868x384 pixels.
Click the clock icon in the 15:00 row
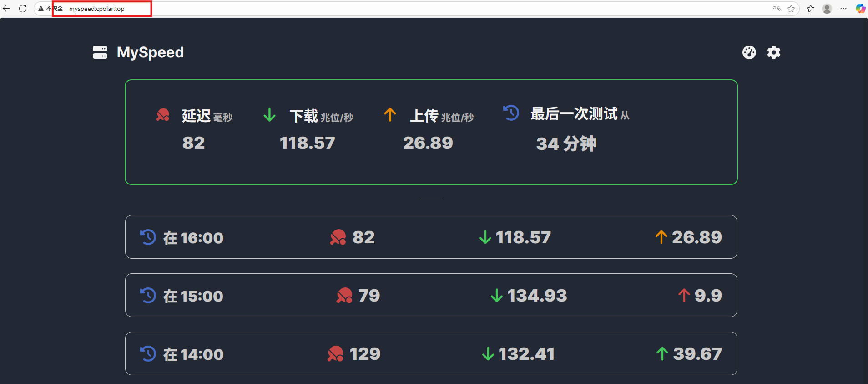[x=148, y=296]
